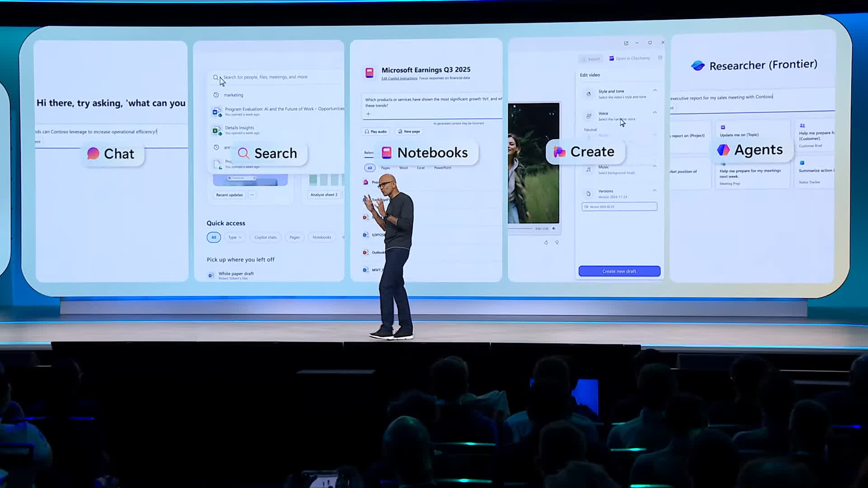Mute the video using the speaker icon
The width and height of the screenshot is (868, 488).
(x=554, y=229)
